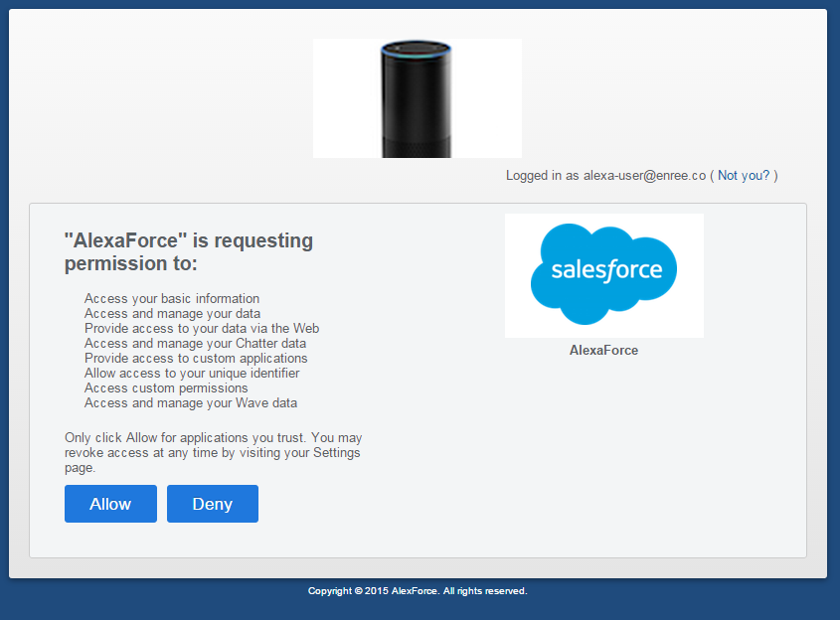Click the AlexaForce label under the logo

(x=603, y=350)
